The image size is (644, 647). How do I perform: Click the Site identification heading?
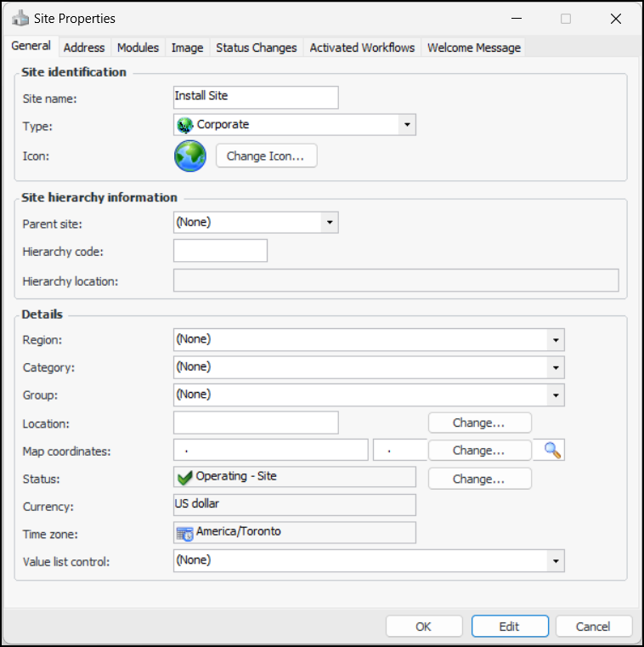tap(74, 72)
